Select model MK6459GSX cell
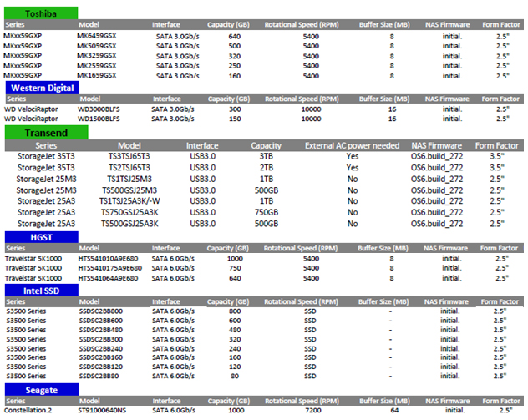This screenshot has height=420, width=528. click(97, 36)
